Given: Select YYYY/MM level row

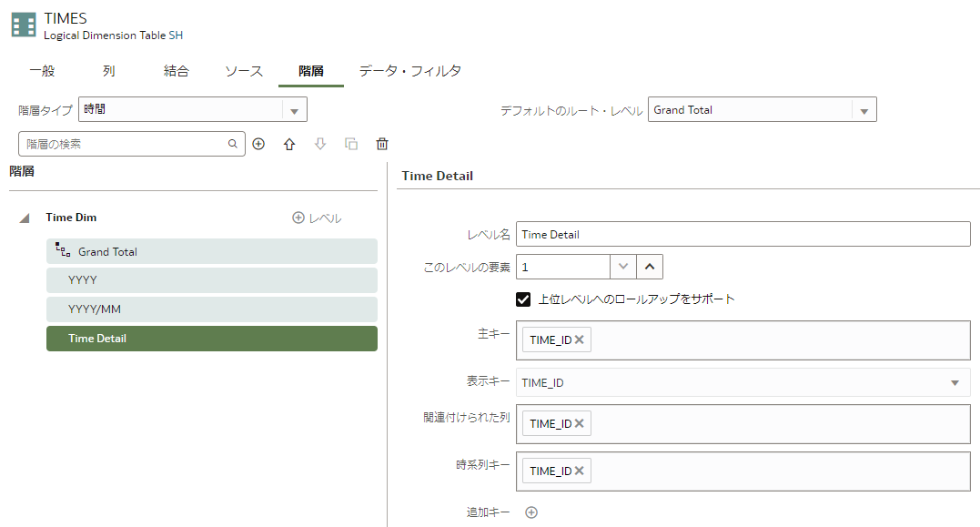Looking at the screenshot, I should pyautogui.click(x=212, y=309).
